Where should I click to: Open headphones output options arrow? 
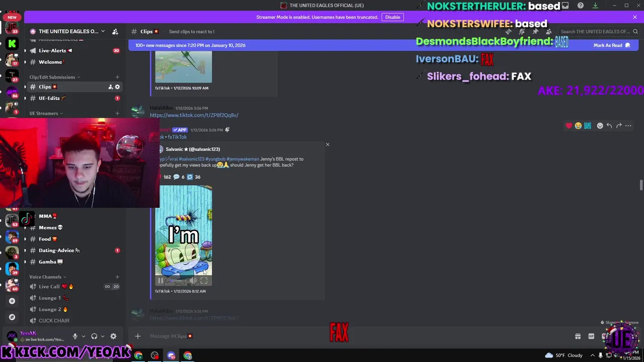(103, 336)
